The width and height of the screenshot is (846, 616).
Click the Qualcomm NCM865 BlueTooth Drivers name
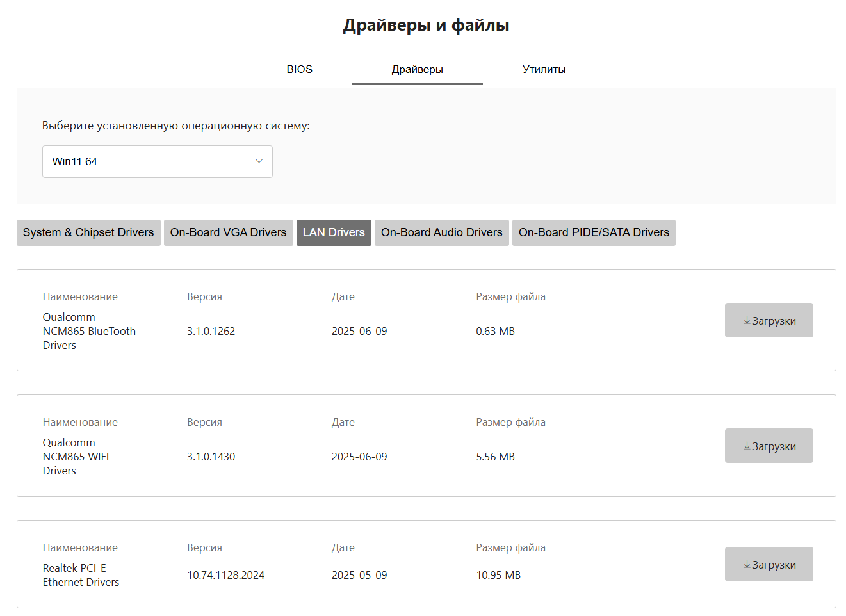coord(89,331)
